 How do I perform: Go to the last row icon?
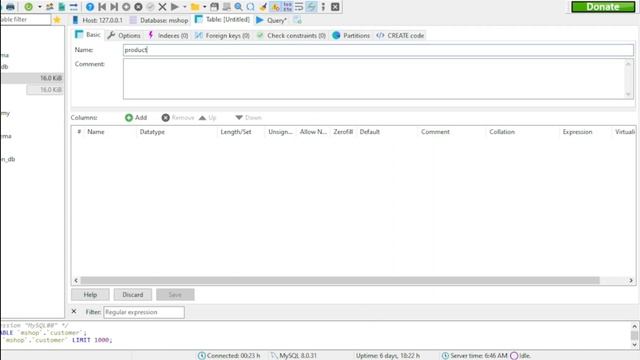[114, 7]
